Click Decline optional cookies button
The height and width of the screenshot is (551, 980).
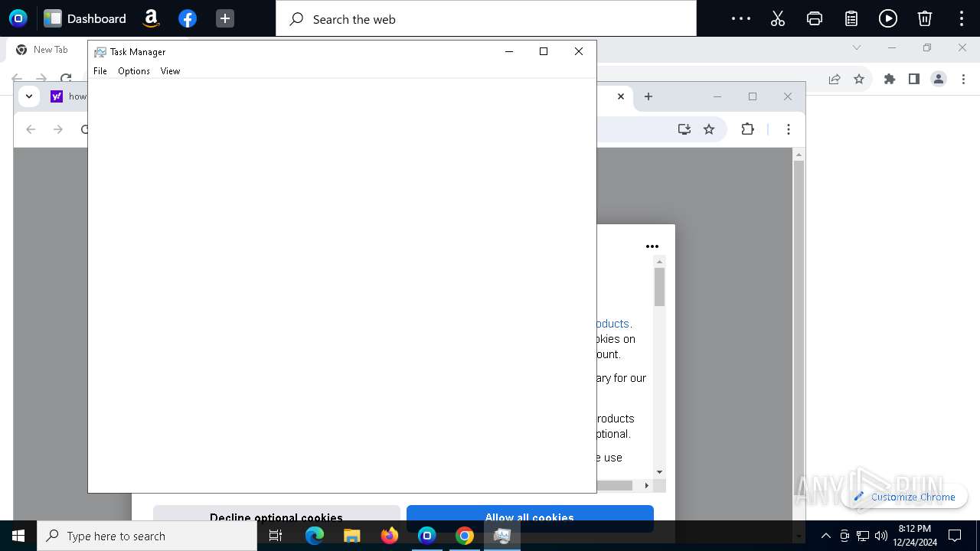pyautogui.click(x=276, y=517)
